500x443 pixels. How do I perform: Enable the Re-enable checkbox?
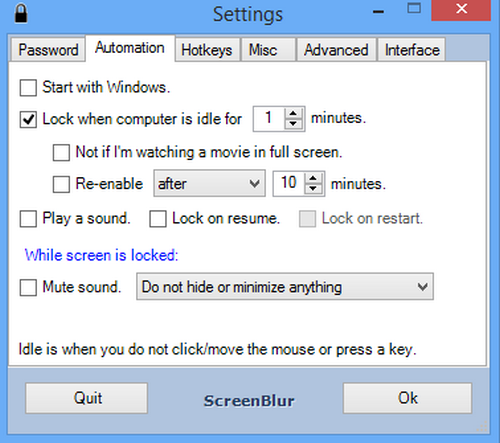click(x=61, y=184)
